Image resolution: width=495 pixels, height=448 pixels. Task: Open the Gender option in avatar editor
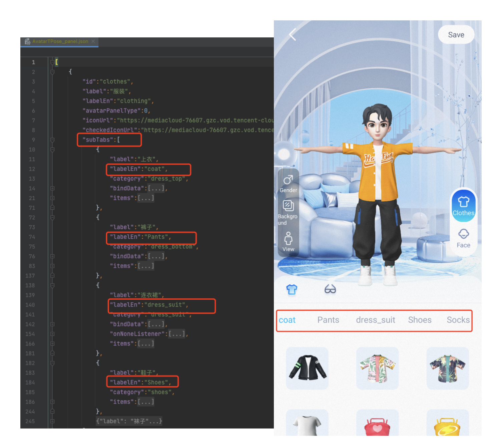click(x=288, y=184)
